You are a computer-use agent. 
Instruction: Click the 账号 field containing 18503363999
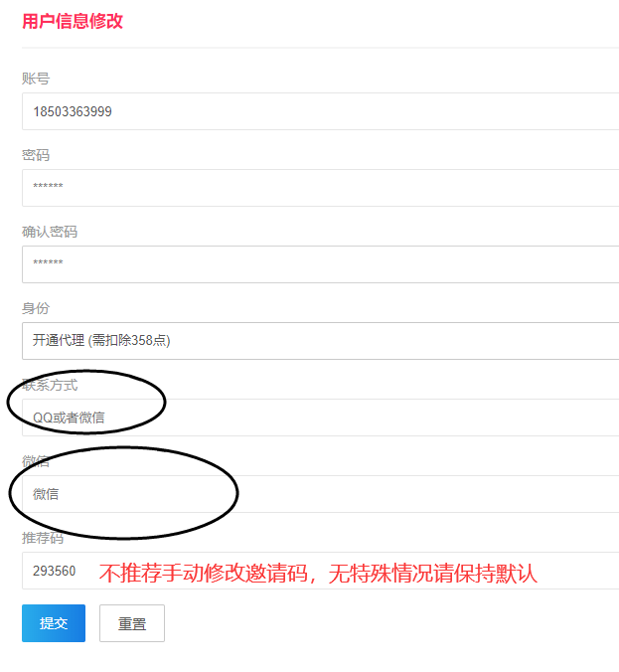320,111
